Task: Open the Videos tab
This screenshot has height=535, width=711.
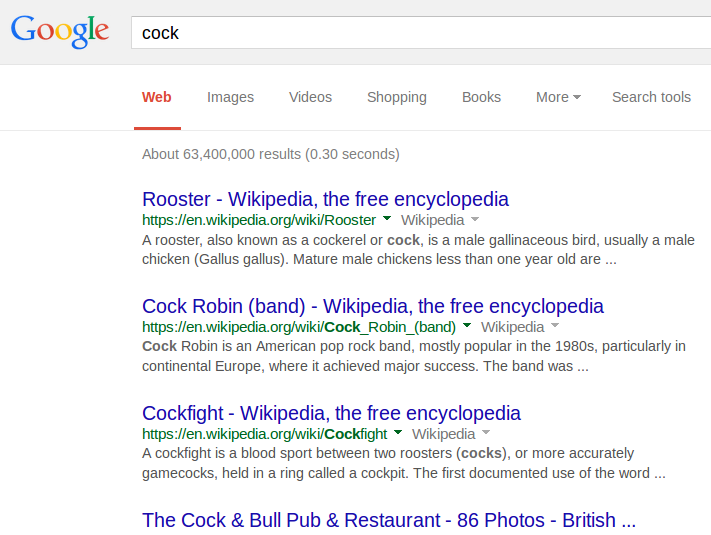Action: 310,97
